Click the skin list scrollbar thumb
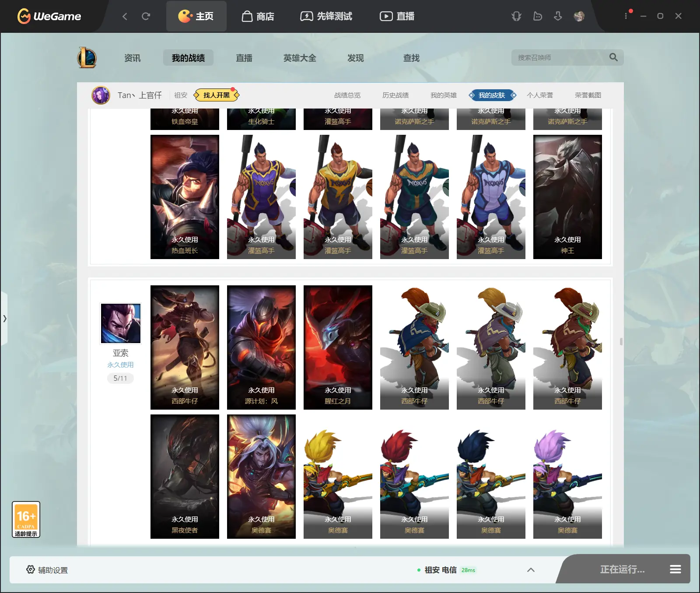The width and height of the screenshot is (700, 593). click(x=621, y=341)
